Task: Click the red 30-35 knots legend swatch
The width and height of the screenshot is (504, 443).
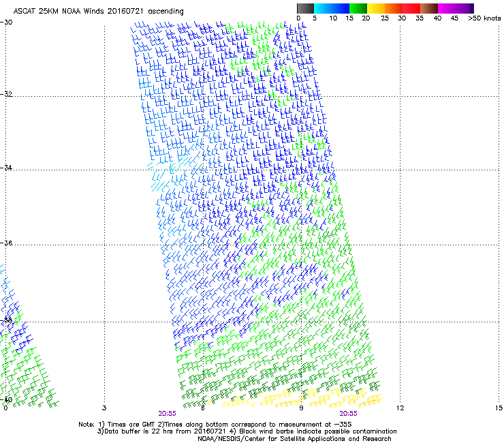Action: [411, 8]
